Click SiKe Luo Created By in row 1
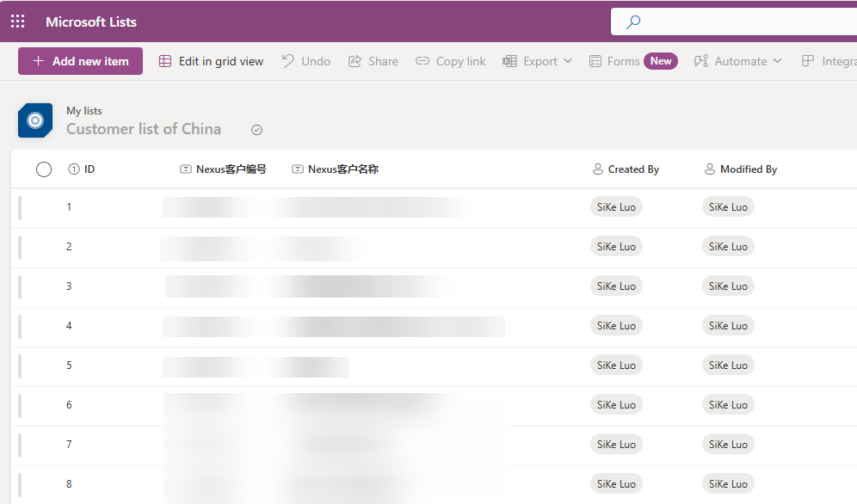The width and height of the screenshot is (857, 504). click(x=617, y=207)
